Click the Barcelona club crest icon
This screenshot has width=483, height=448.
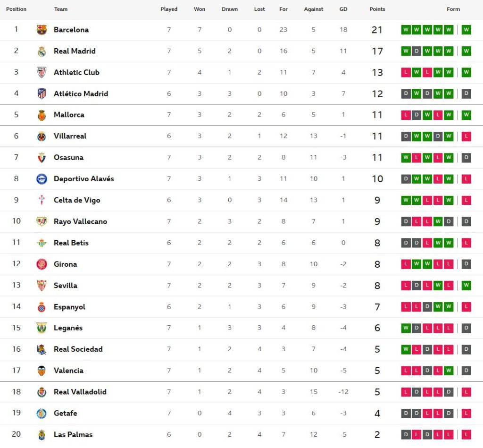42,30
